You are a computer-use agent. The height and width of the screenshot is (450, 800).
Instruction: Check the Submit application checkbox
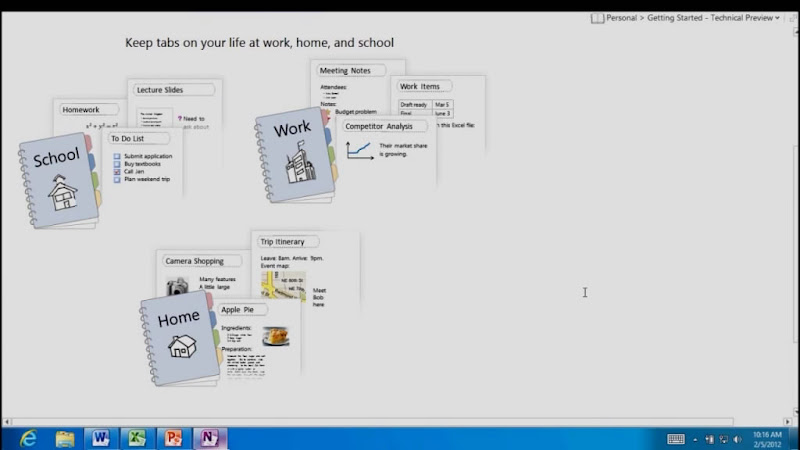click(117, 156)
